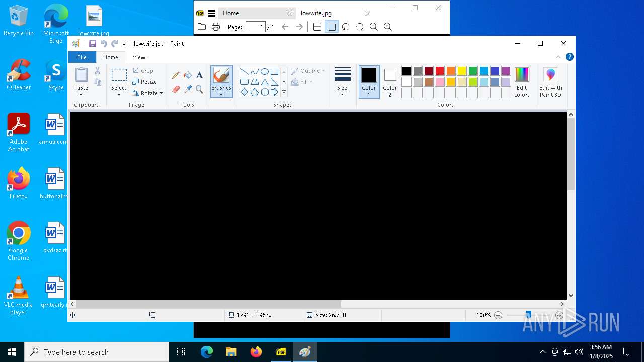Select the Text tool in Paint
Image resolution: width=644 pixels, height=362 pixels.
point(199,75)
